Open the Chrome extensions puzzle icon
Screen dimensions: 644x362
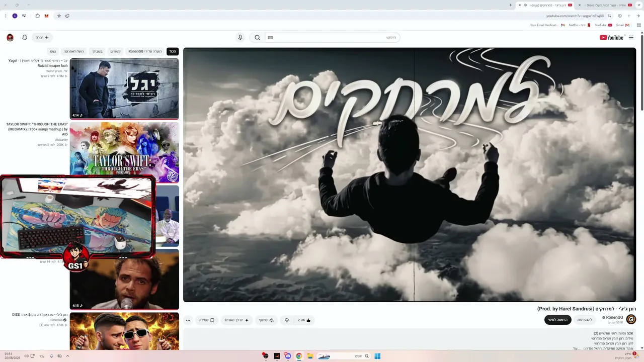click(x=37, y=16)
